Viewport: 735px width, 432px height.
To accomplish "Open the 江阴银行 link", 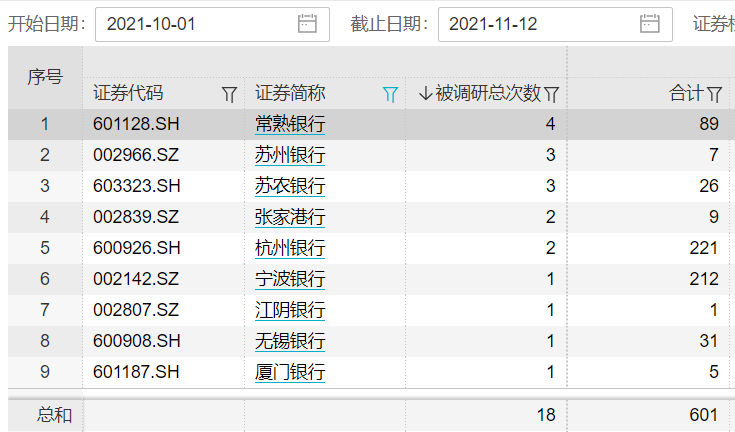I will tap(289, 311).
